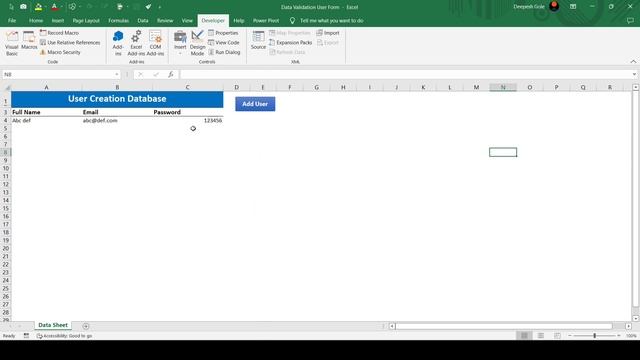Open the Help tab
Screen dimensions: 640x360
click(239, 20)
